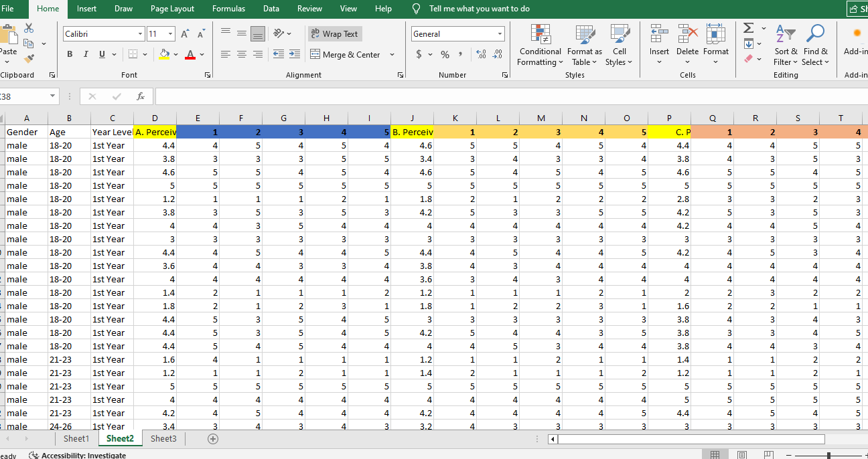Toggle Italic formatting
This screenshot has height=459, width=868.
coord(86,54)
